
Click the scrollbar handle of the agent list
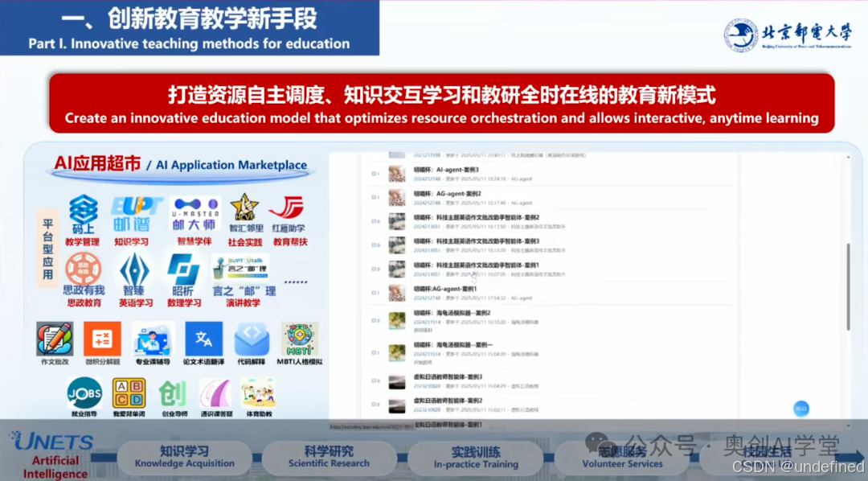coord(848,286)
